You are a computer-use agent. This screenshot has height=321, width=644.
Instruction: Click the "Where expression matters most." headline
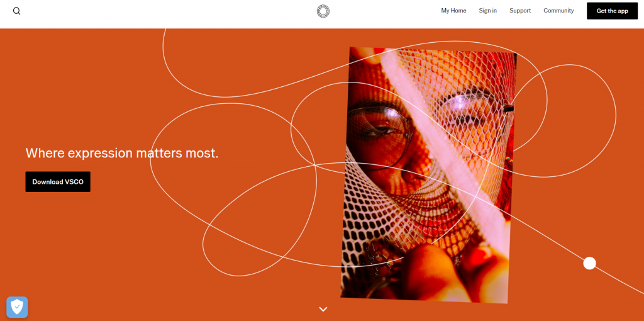point(122,153)
